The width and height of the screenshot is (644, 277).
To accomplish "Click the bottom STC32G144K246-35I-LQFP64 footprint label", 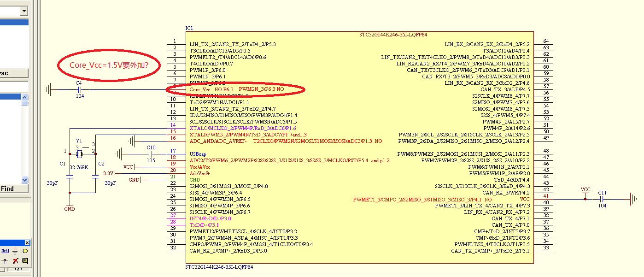I will tap(219, 267).
